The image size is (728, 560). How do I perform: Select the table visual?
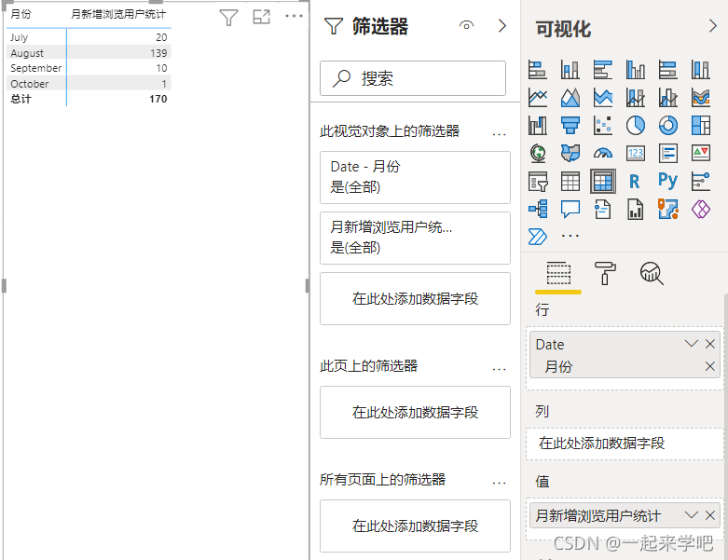[x=570, y=181]
